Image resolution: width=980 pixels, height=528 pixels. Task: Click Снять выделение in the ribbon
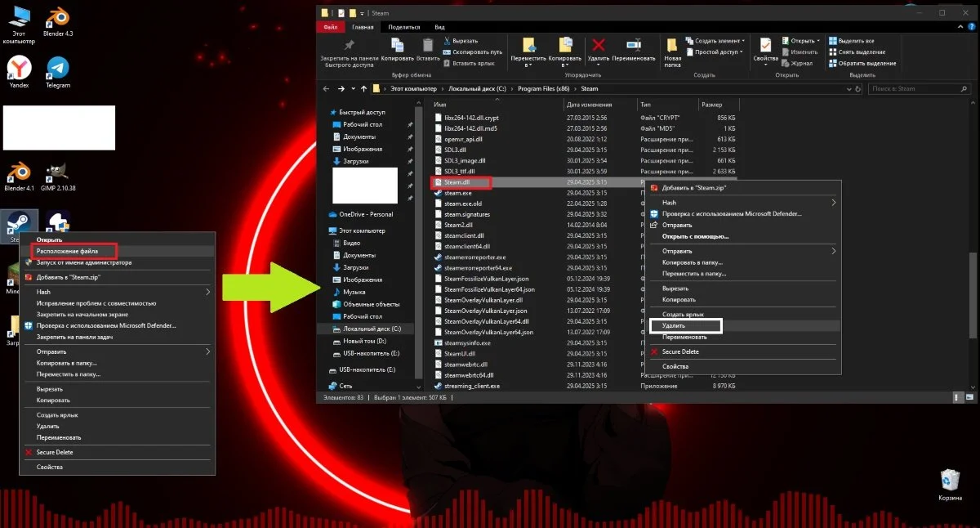(x=856, y=51)
